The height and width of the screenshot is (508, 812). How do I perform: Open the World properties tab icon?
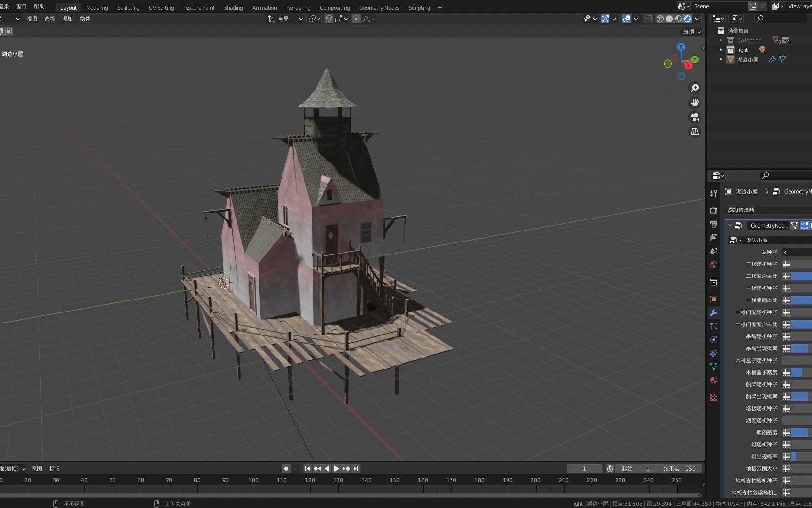714,265
